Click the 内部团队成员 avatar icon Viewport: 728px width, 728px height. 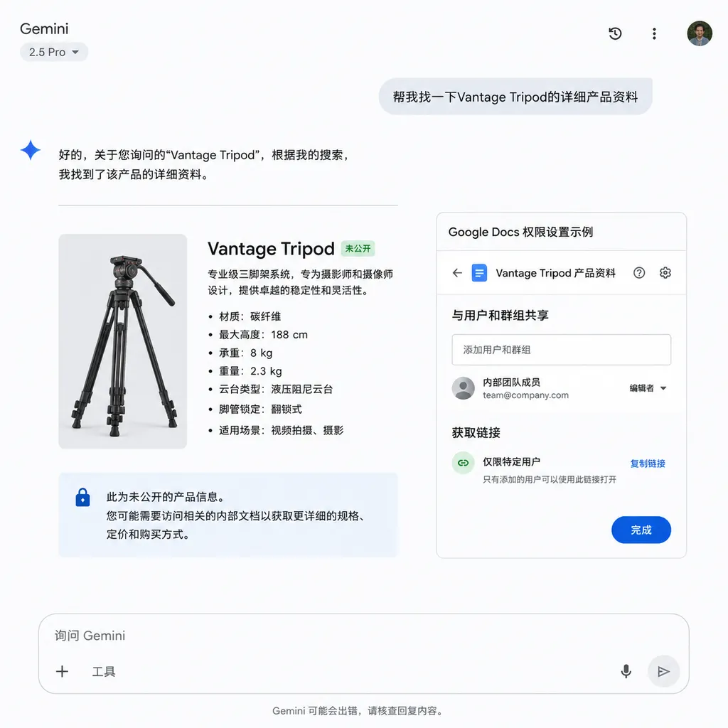464,388
